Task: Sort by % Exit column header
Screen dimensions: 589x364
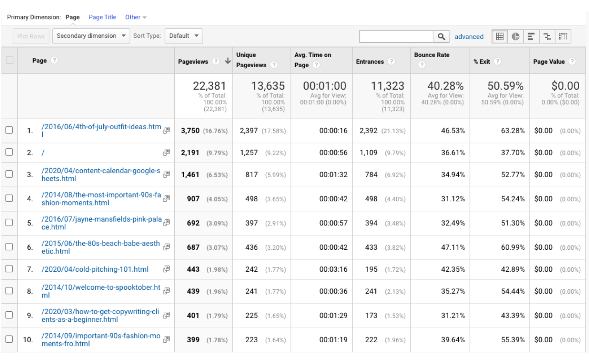Action: [x=482, y=62]
